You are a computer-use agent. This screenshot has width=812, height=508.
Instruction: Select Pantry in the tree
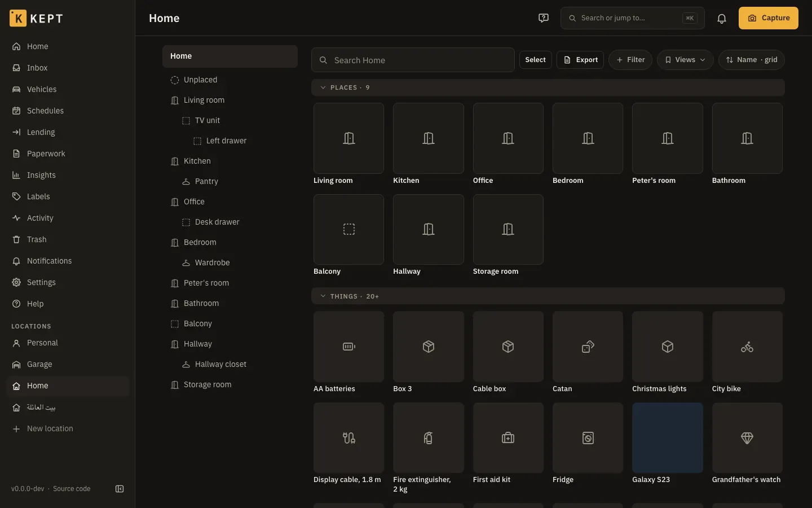(x=230, y=181)
